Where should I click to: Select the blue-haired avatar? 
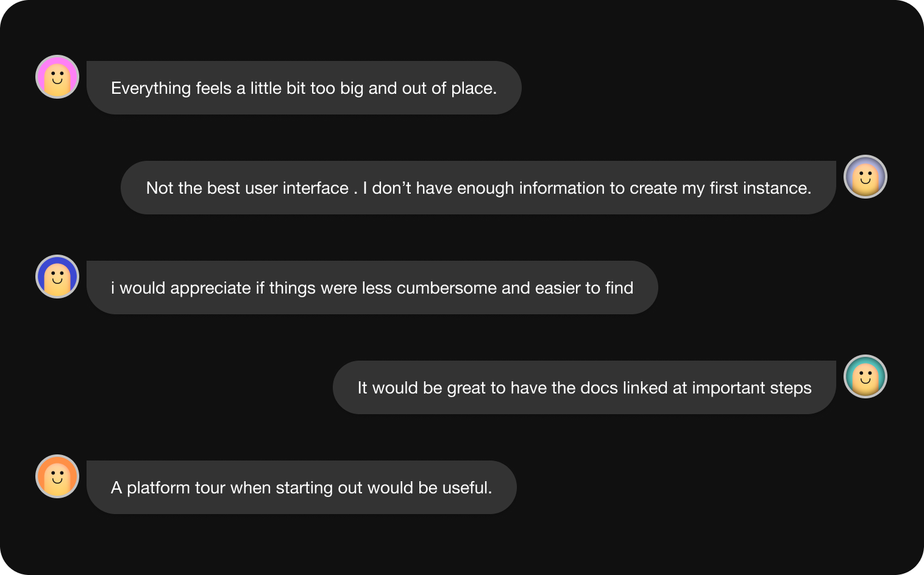(x=57, y=277)
